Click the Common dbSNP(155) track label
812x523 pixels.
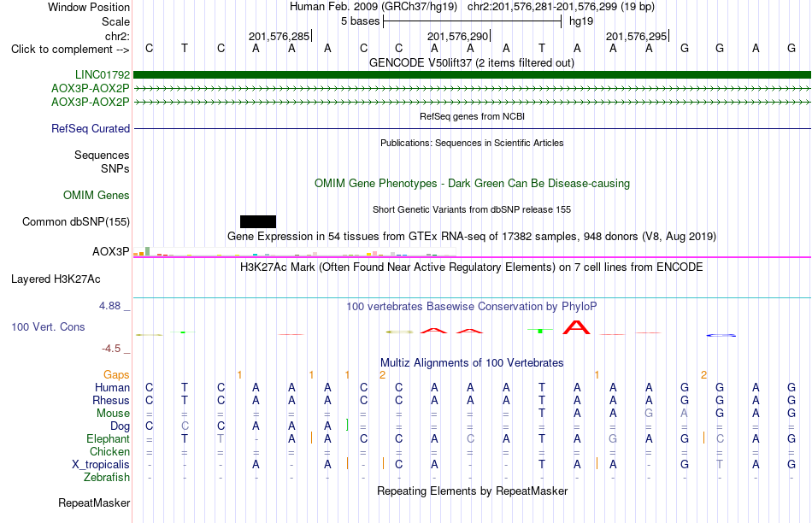pyautogui.click(x=75, y=221)
